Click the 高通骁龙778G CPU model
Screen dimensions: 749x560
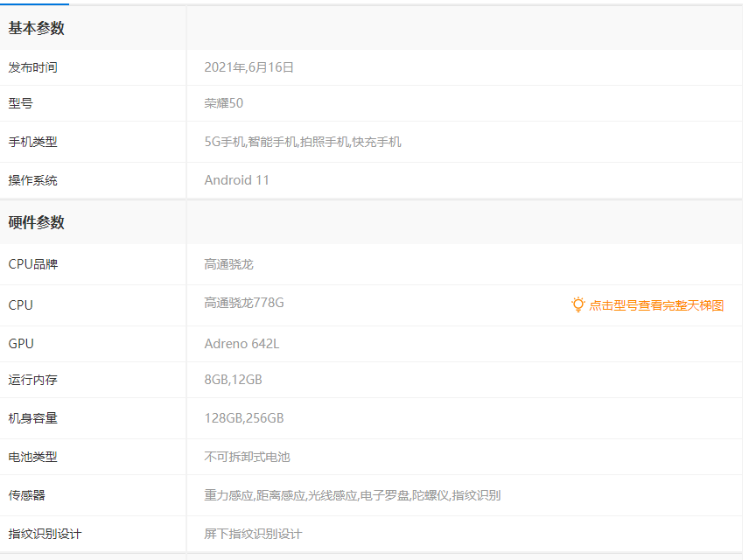244,303
